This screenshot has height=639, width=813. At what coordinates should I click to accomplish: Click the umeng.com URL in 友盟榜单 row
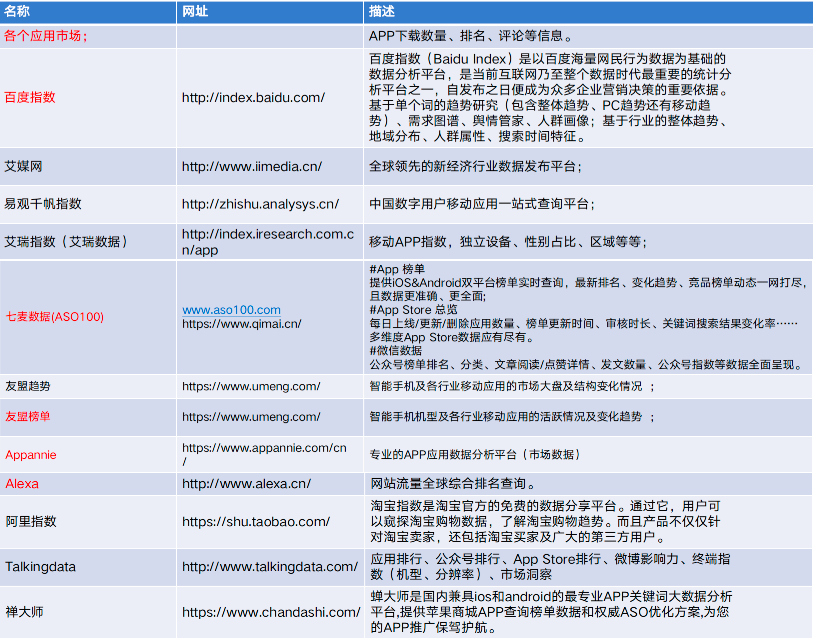tap(251, 417)
